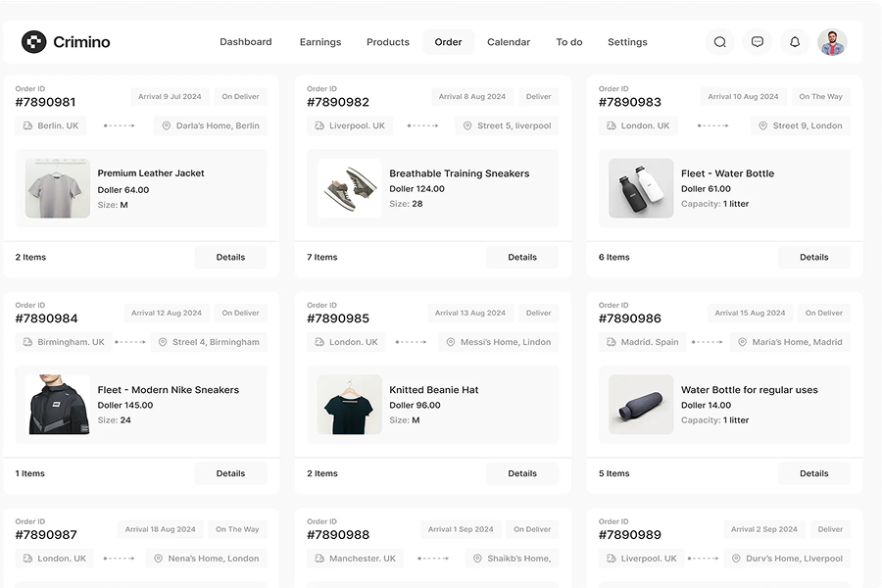
Task: Open the Earnings tab
Action: [320, 42]
